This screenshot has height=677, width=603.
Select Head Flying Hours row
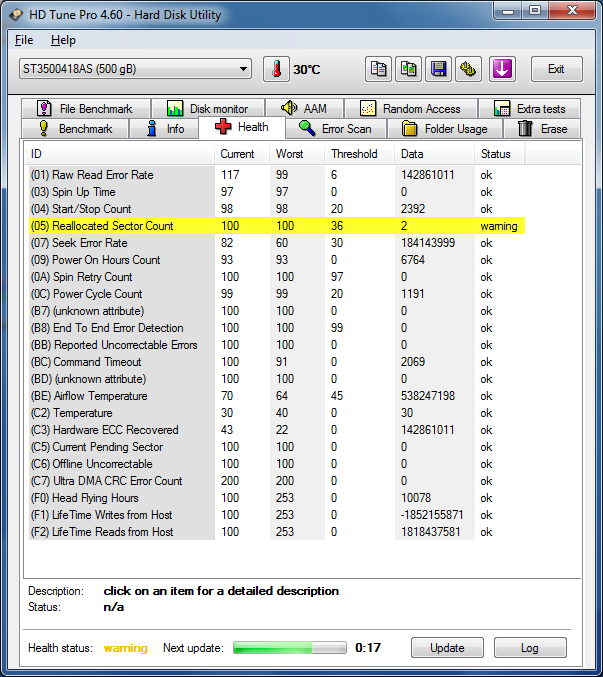coord(277,498)
